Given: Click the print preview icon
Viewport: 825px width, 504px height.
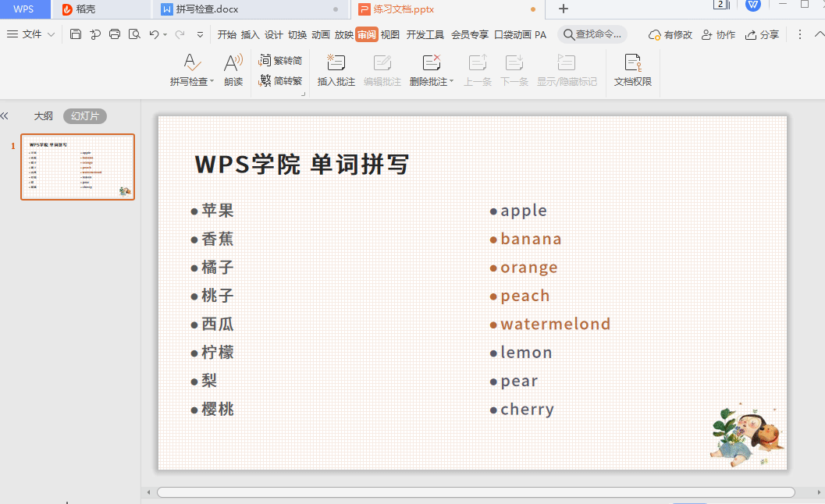Looking at the screenshot, I should click(134, 34).
